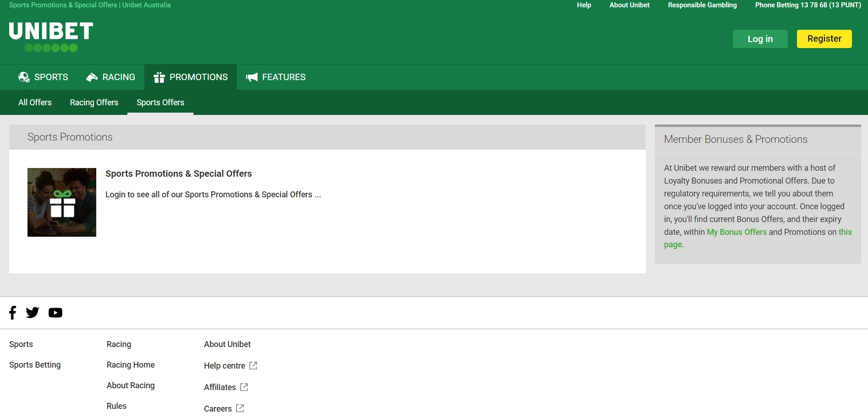Click the Promotions gift icon in navbar
The height and width of the screenshot is (418, 868).
159,77
